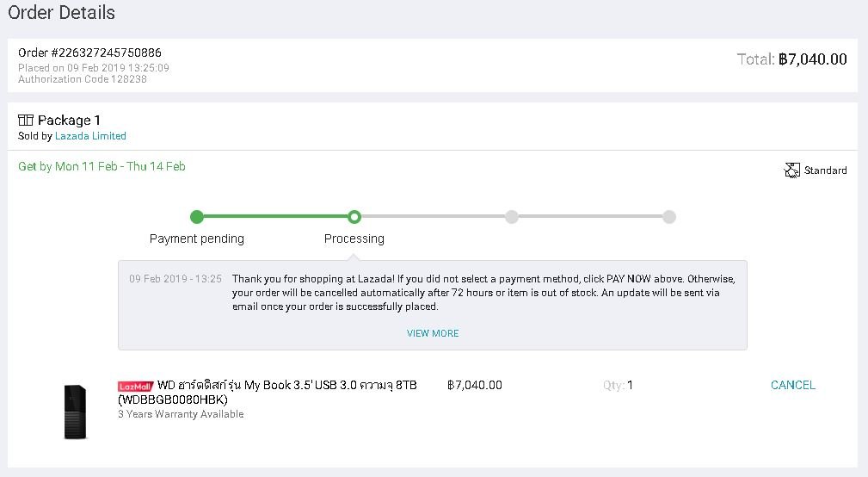Open the WD My Book 8TB product title
This screenshot has width=868, height=477.
point(268,393)
